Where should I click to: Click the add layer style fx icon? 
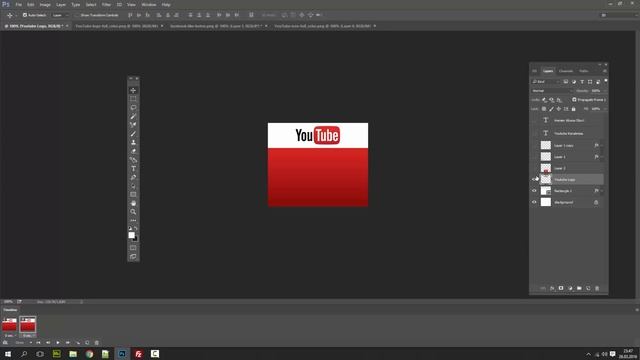click(552, 288)
